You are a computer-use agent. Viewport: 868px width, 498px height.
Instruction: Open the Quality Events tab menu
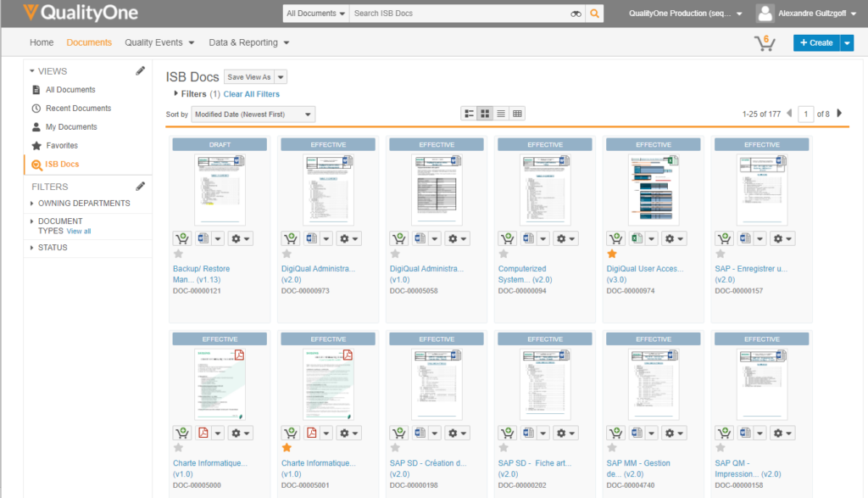coord(159,42)
